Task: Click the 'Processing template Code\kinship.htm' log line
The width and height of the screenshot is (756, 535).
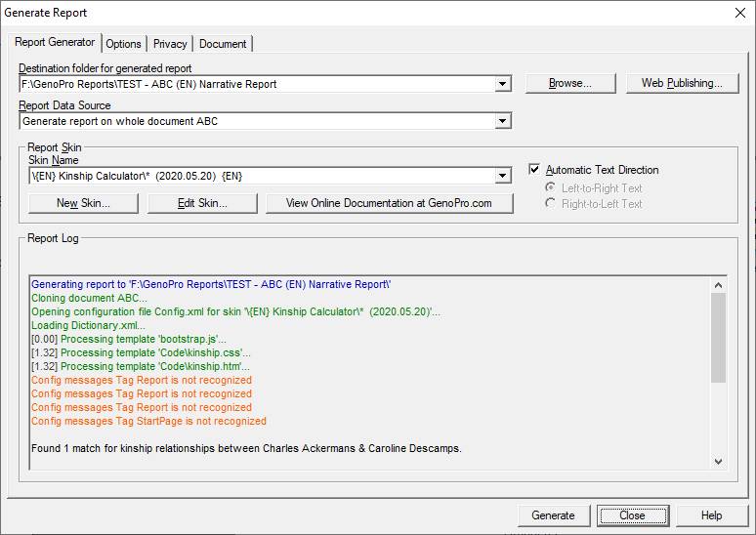Action: click(x=141, y=366)
